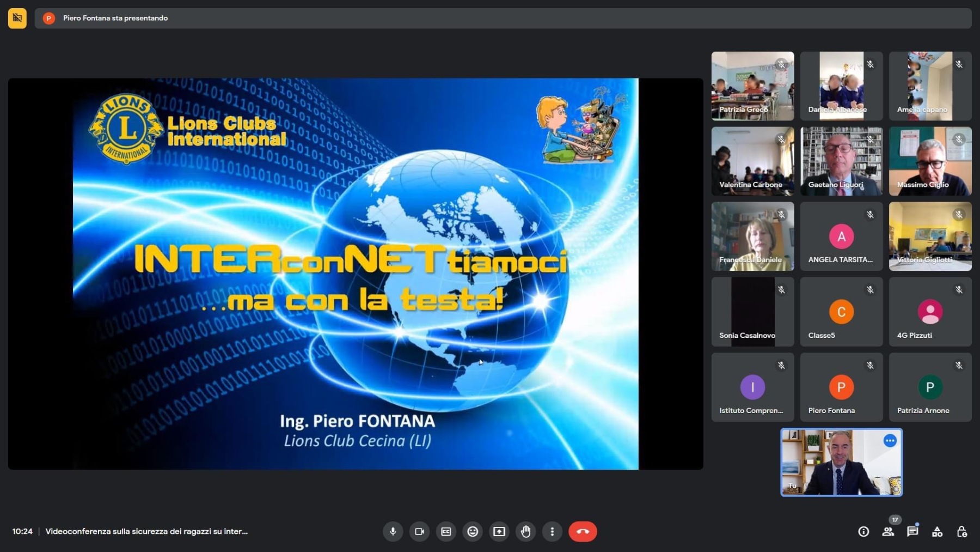This screenshot has height=552, width=980.
Task: Raise hand with the hand icon
Action: [526, 531]
